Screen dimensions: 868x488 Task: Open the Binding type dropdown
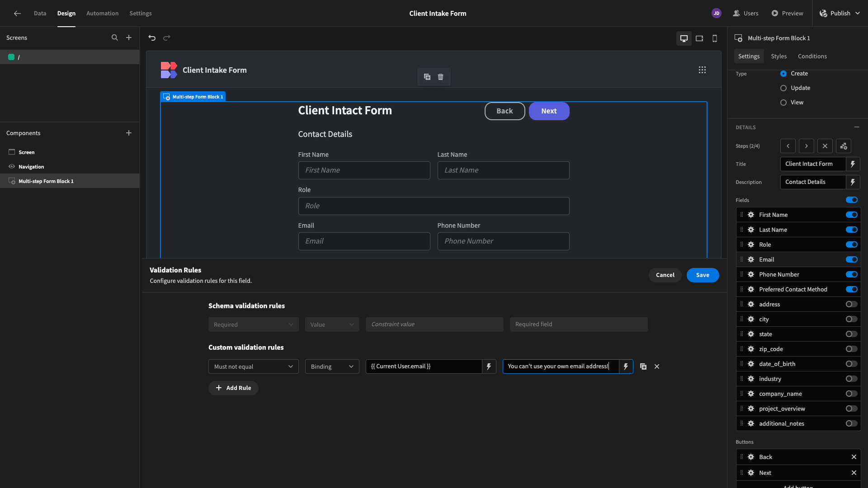(332, 366)
